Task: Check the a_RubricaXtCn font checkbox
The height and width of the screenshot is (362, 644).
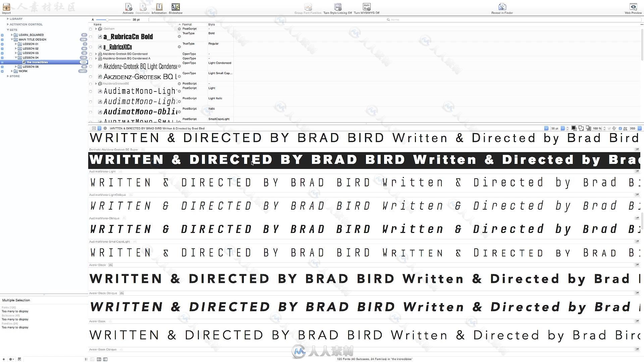Action: pyautogui.click(x=91, y=47)
